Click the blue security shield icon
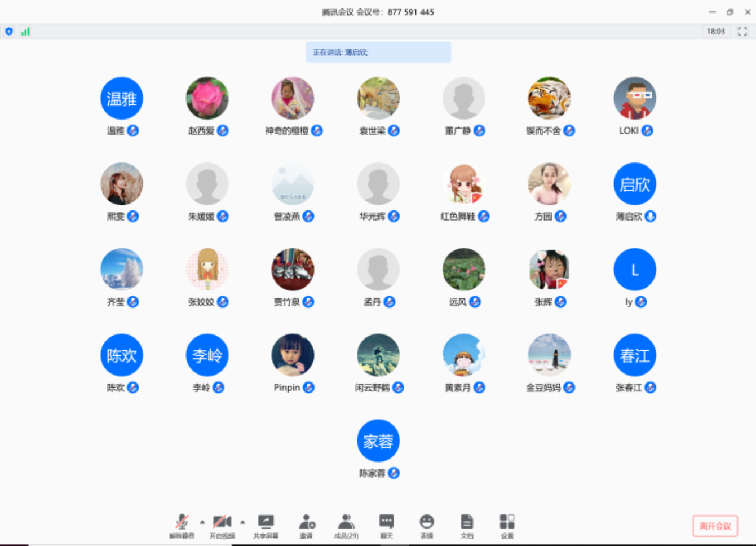Screen dimensions: 756x546 (x=9, y=32)
